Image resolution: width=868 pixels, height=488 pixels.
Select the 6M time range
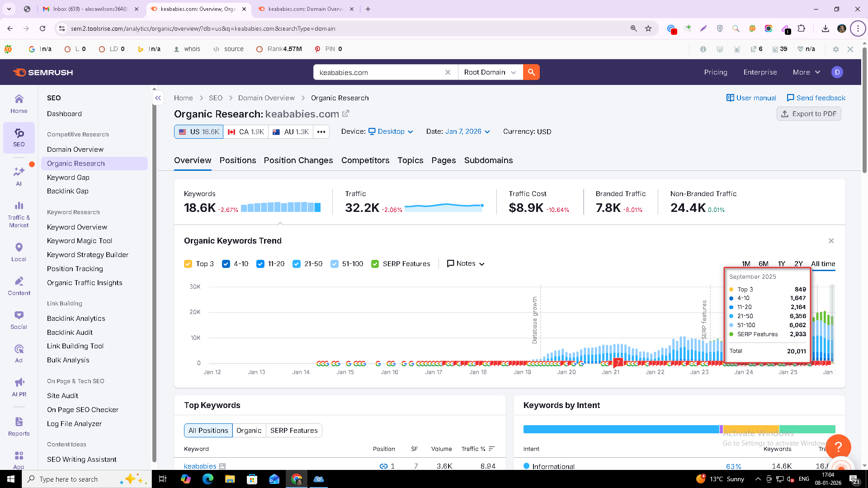(x=764, y=264)
